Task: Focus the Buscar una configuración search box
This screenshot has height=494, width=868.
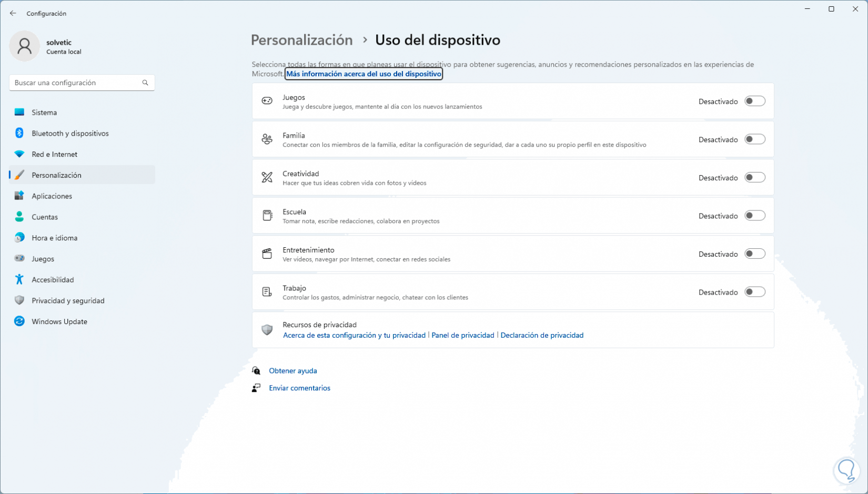Action: [76, 83]
